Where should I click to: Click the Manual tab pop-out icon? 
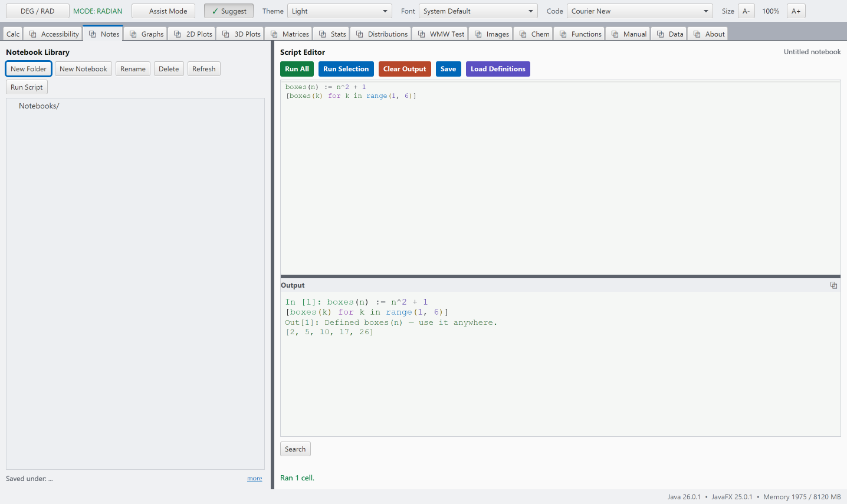pyautogui.click(x=615, y=34)
